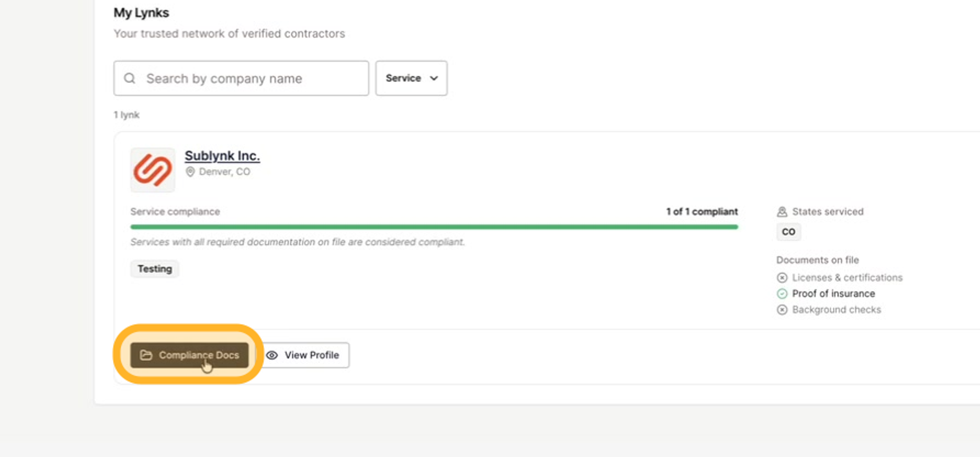The width and height of the screenshot is (980, 457).
Task: Select the Testing service tag
Action: click(155, 269)
